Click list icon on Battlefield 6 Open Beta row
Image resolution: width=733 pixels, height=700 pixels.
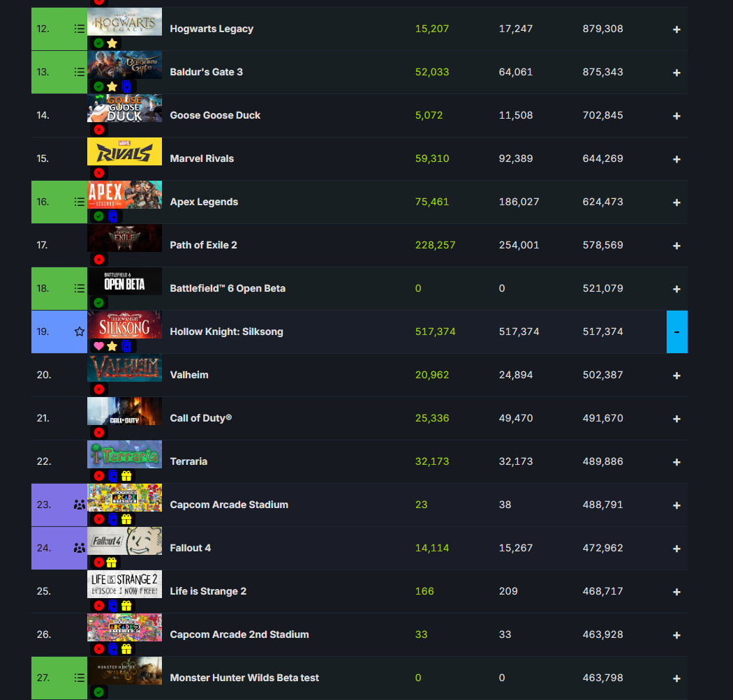(x=80, y=288)
